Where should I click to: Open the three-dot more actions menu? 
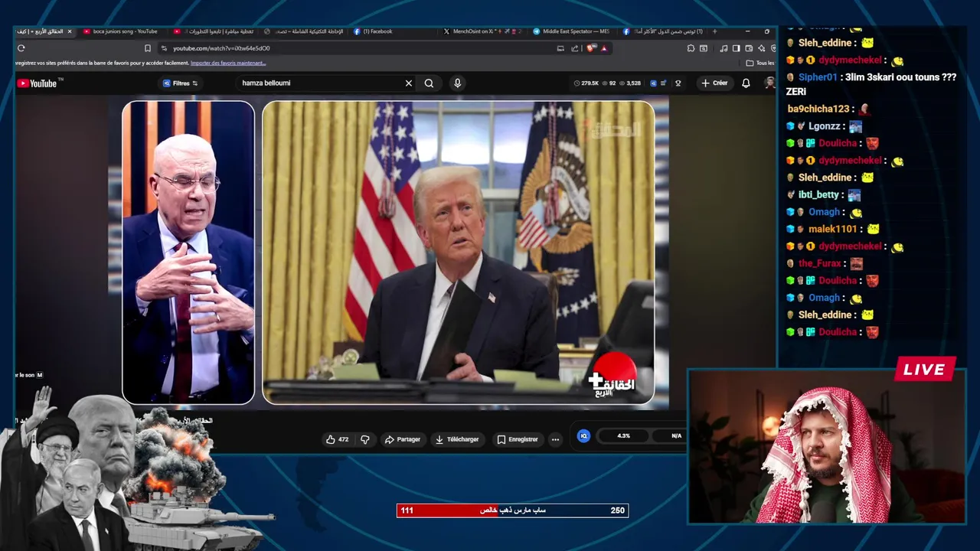555,439
